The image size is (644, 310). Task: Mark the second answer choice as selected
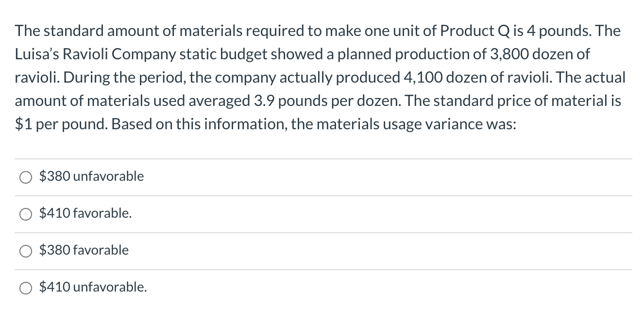point(25,214)
